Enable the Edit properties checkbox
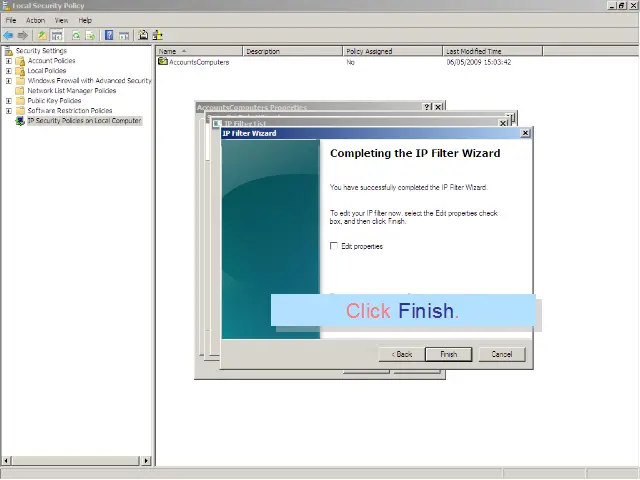Image resolution: width=640 pixels, height=480 pixels. (x=334, y=246)
